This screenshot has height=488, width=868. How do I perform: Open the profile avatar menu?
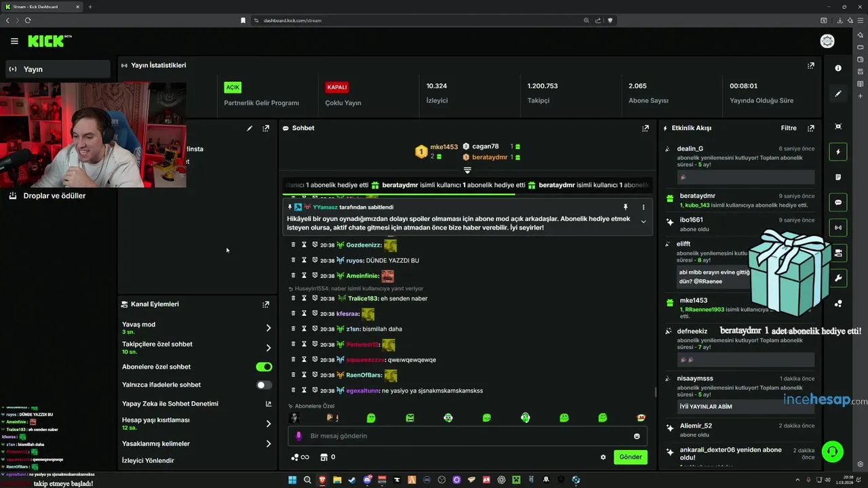[827, 41]
